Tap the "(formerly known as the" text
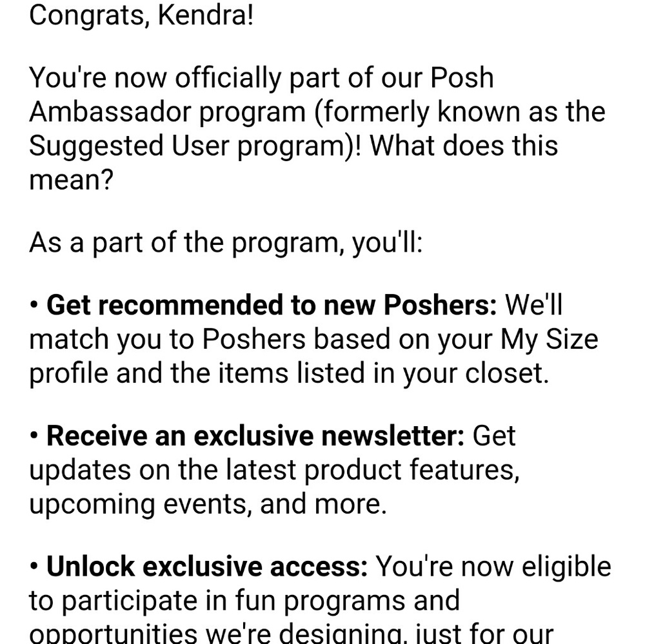 click(x=460, y=112)
